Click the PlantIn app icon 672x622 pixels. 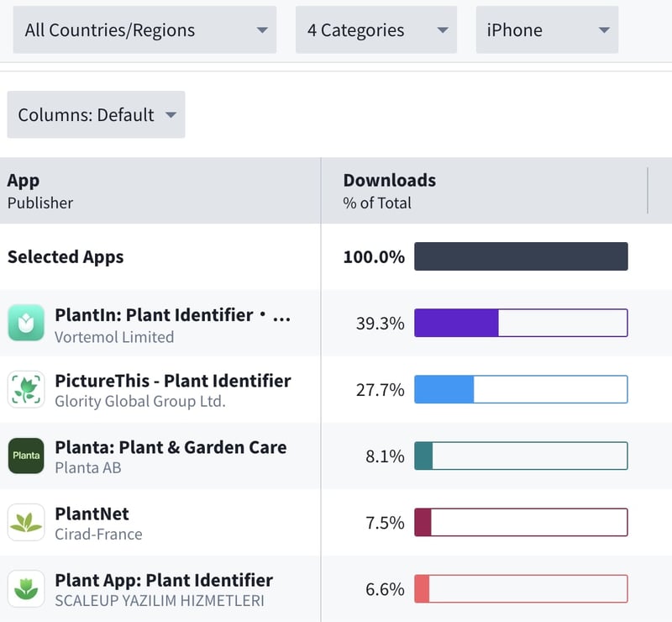click(26, 324)
